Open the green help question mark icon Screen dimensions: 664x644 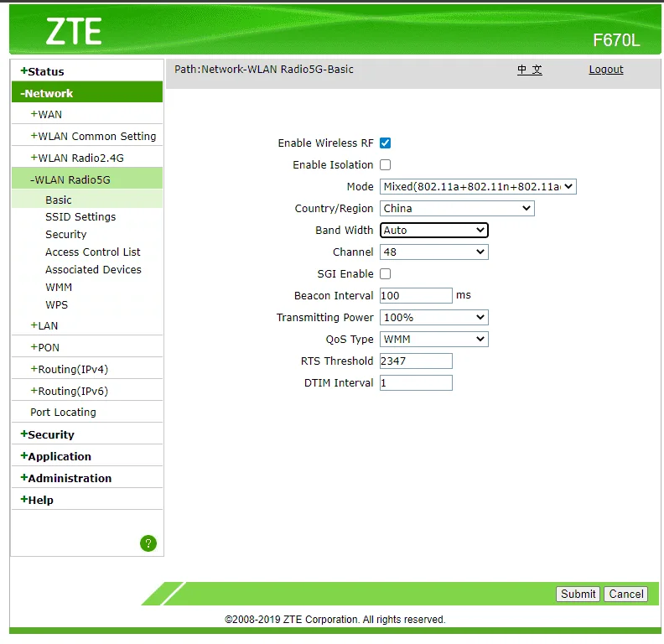[x=148, y=543]
